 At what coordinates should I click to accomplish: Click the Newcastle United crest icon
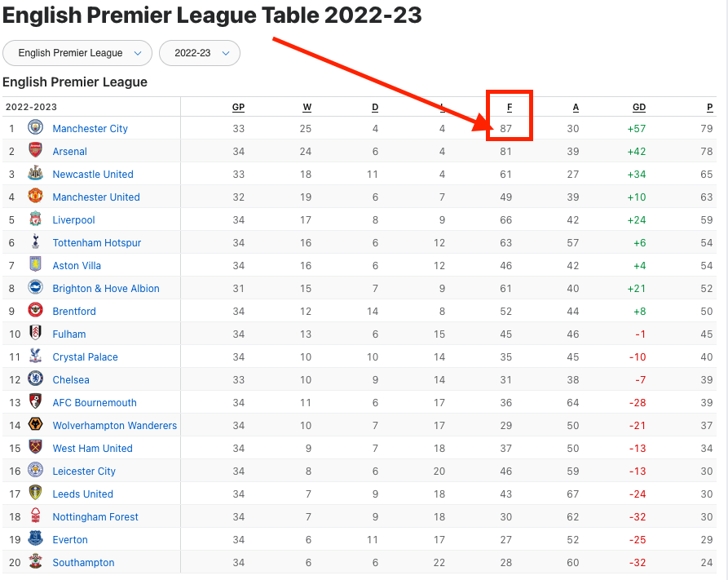click(35, 174)
